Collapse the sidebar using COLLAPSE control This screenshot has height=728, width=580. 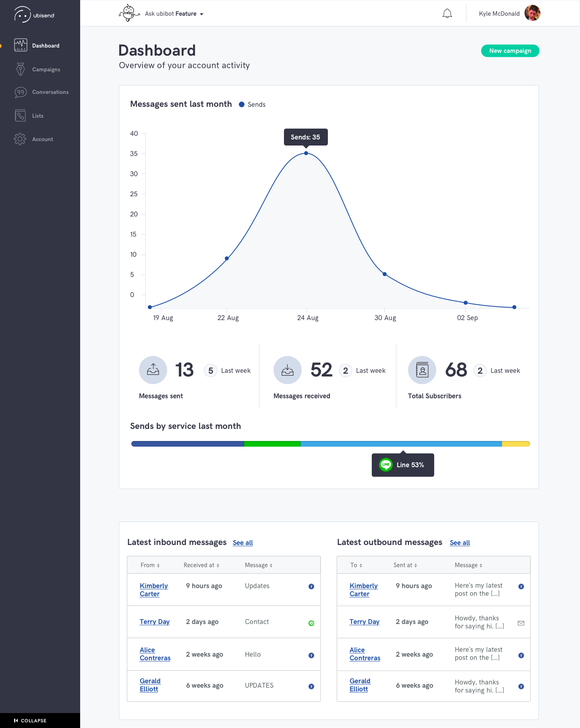point(30,720)
